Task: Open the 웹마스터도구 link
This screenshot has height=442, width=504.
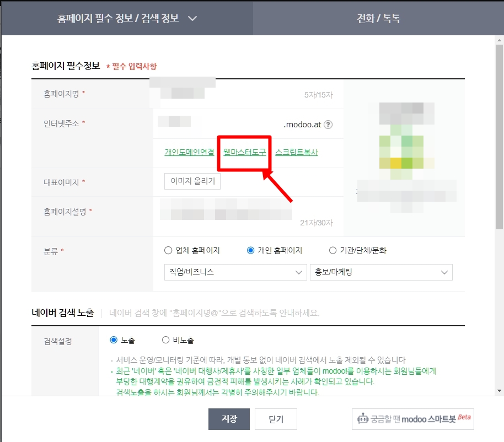Action: click(x=245, y=152)
